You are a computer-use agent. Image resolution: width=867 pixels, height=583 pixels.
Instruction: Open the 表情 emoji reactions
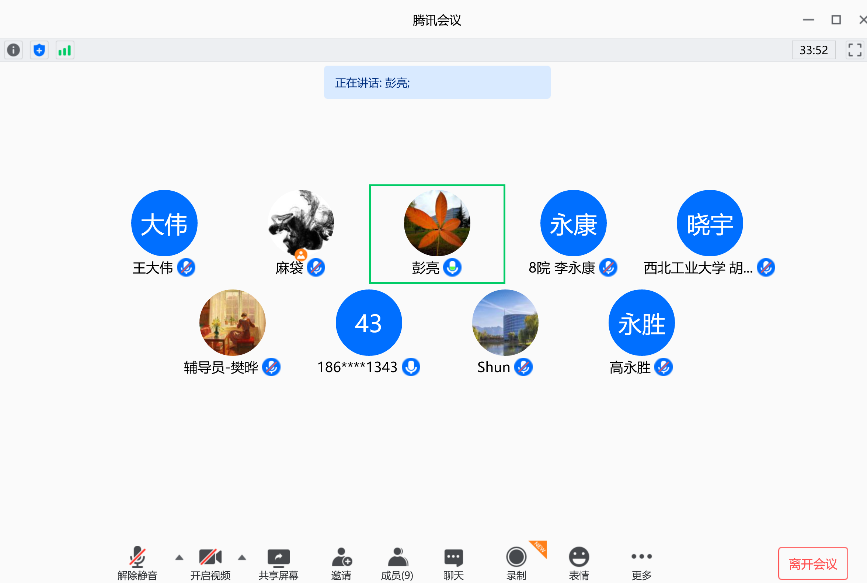point(579,563)
